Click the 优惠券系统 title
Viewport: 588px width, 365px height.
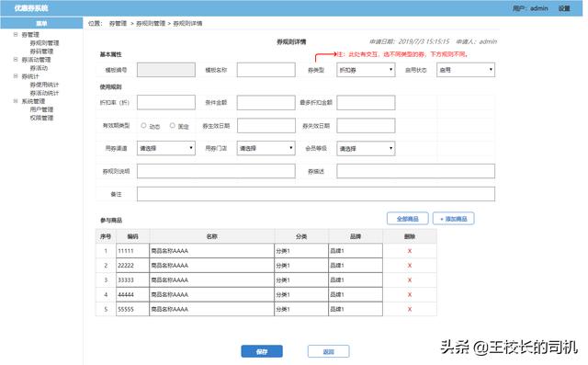pos(31,8)
